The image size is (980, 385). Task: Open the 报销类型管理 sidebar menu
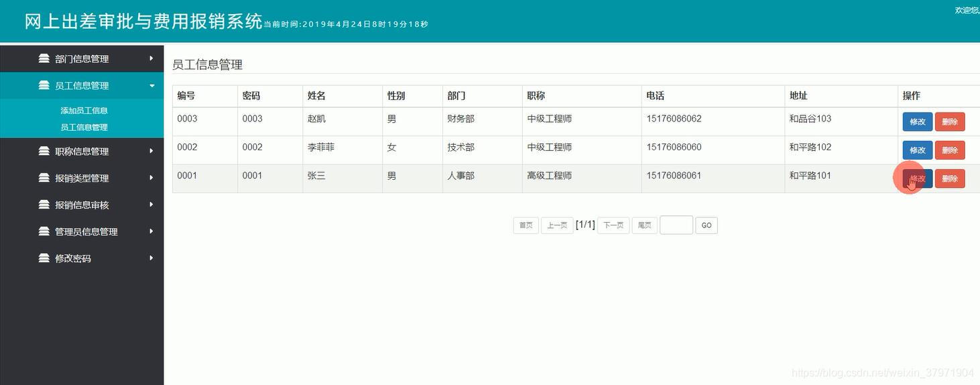pyautogui.click(x=82, y=178)
